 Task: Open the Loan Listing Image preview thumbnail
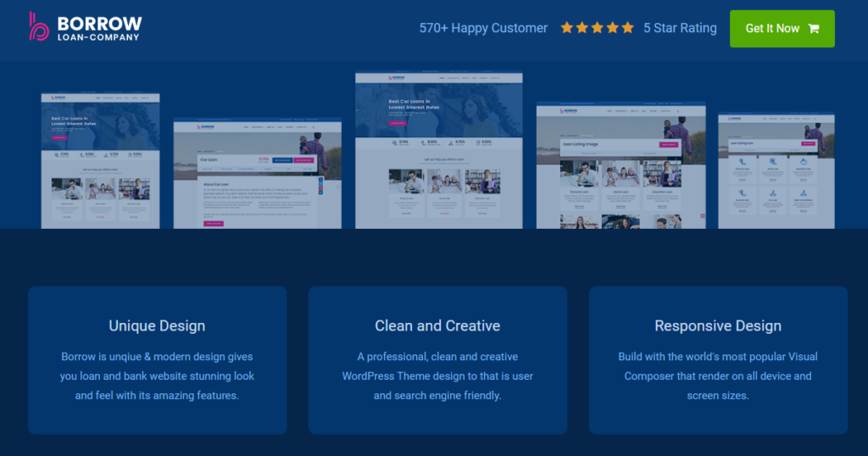(620, 165)
